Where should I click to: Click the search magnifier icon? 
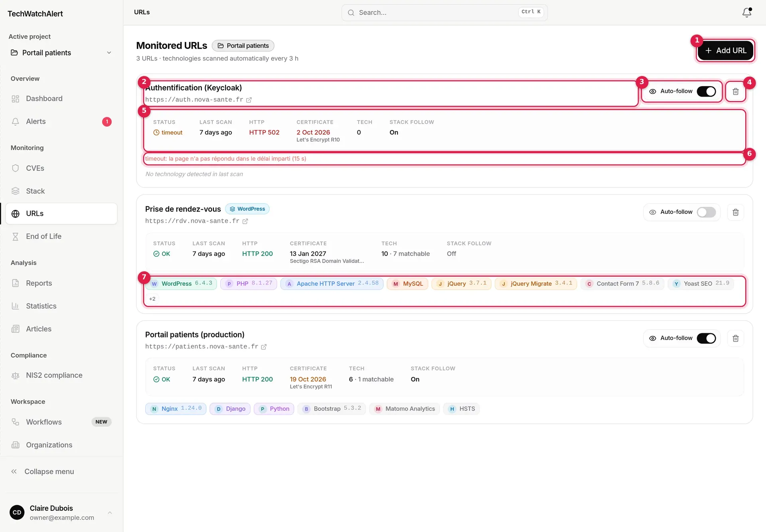pyautogui.click(x=351, y=13)
